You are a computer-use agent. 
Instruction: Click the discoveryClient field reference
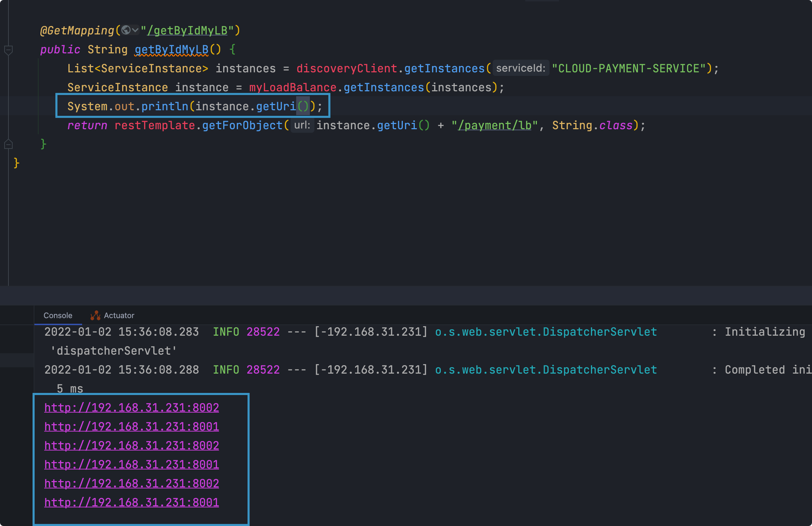(346, 68)
